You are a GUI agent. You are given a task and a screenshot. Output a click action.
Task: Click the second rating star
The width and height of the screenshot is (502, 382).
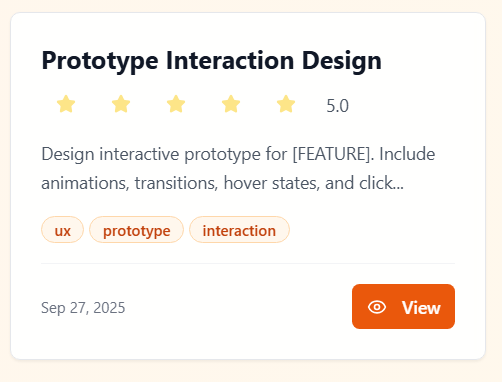tap(121, 104)
